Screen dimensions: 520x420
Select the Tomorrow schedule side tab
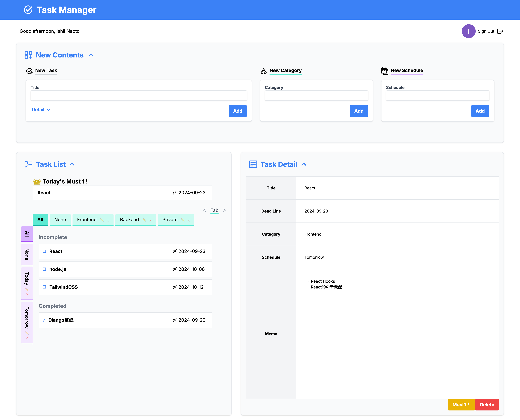(27, 317)
